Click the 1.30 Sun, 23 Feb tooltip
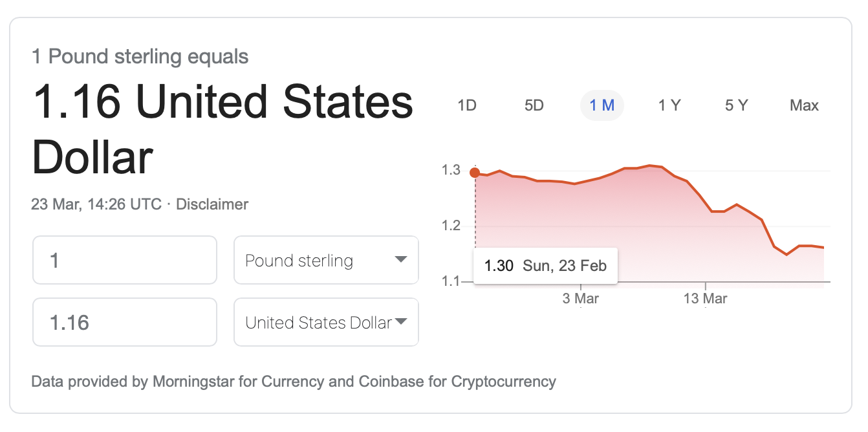 tap(545, 266)
